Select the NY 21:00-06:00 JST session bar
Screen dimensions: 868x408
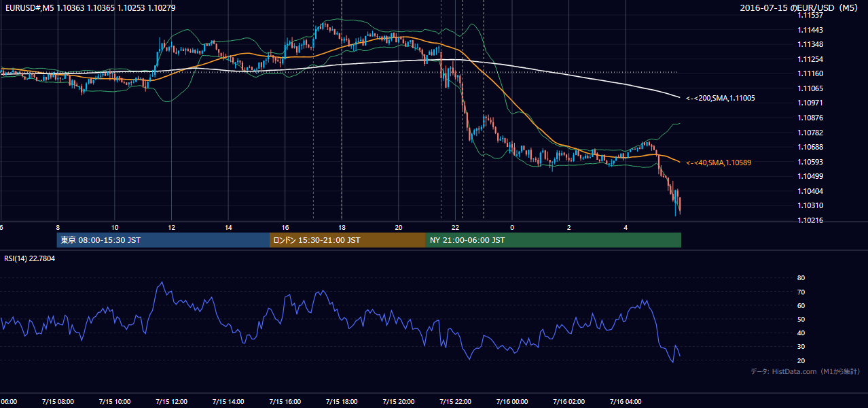click(x=553, y=240)
